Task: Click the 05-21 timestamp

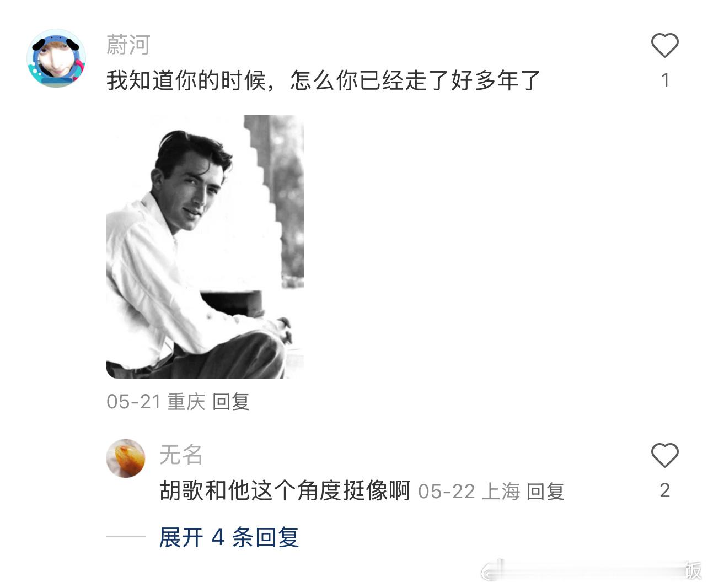Action: coord(133,402)
